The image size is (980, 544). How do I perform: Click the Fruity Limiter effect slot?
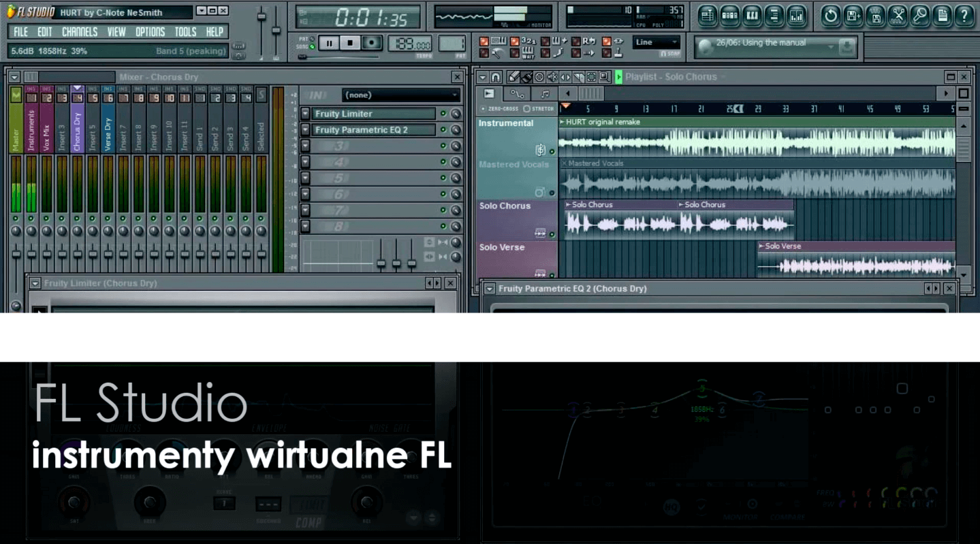coord(373,114)
